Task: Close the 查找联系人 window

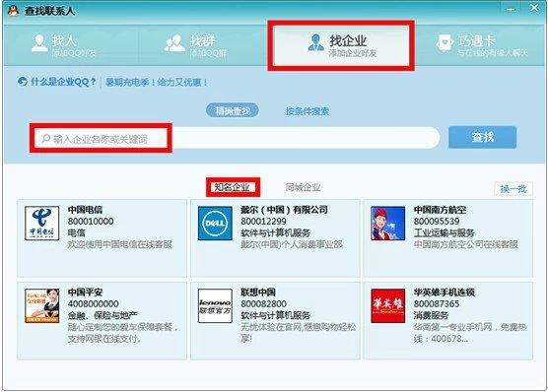Action: (534, 8)
